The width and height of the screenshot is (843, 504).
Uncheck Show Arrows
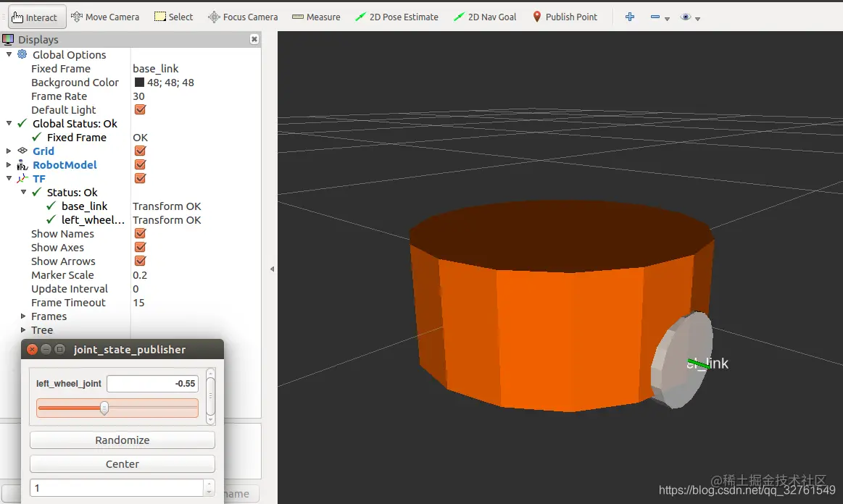[141, 261]
